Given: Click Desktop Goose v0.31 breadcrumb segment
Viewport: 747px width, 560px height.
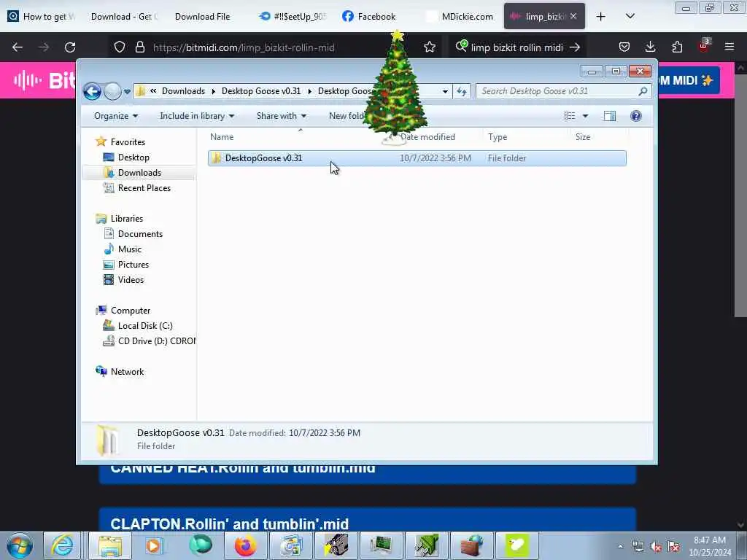Looking at the screenshot, I should [261, 91].
